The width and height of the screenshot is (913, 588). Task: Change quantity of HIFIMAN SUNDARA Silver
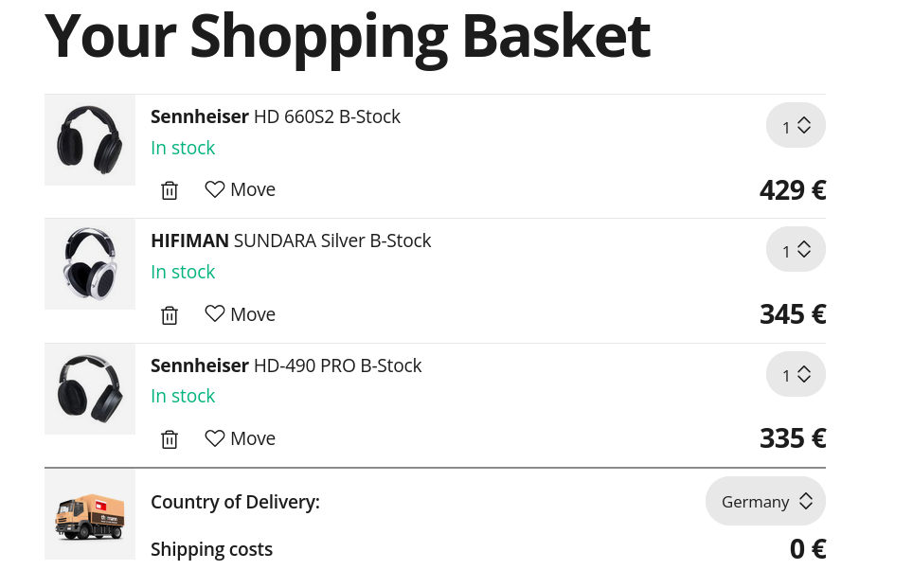pyautogui.click(x=796, y=250)
